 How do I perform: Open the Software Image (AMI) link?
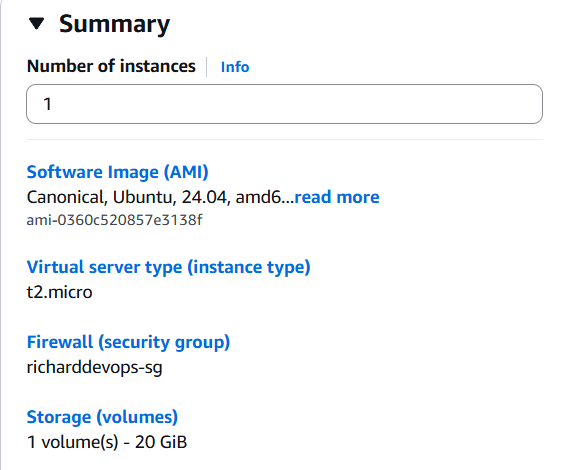pos(117,172)
